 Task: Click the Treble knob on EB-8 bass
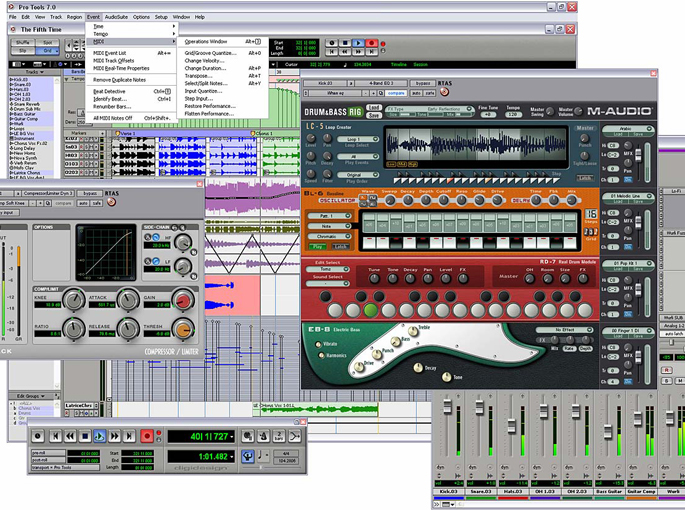pos(413,332)
